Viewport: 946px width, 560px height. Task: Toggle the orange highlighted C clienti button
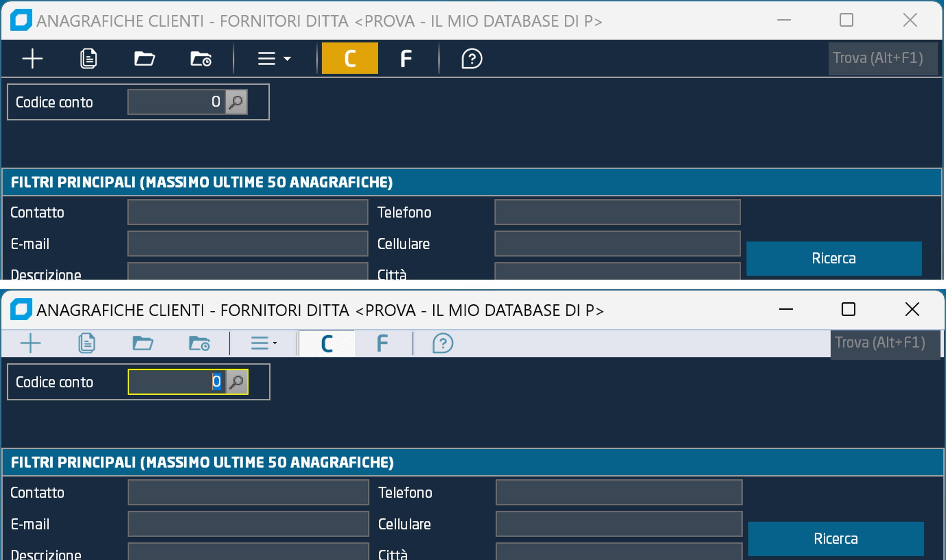(x=350, y=58)
